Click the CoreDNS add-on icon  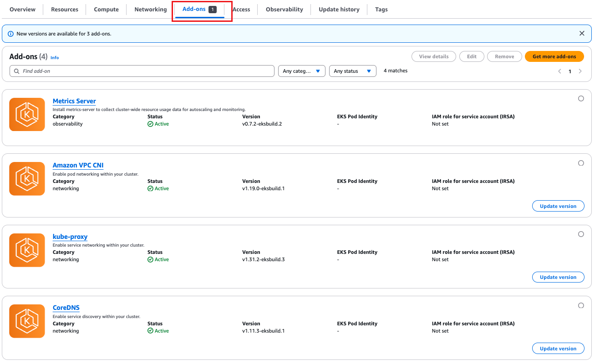click(27, 321)
